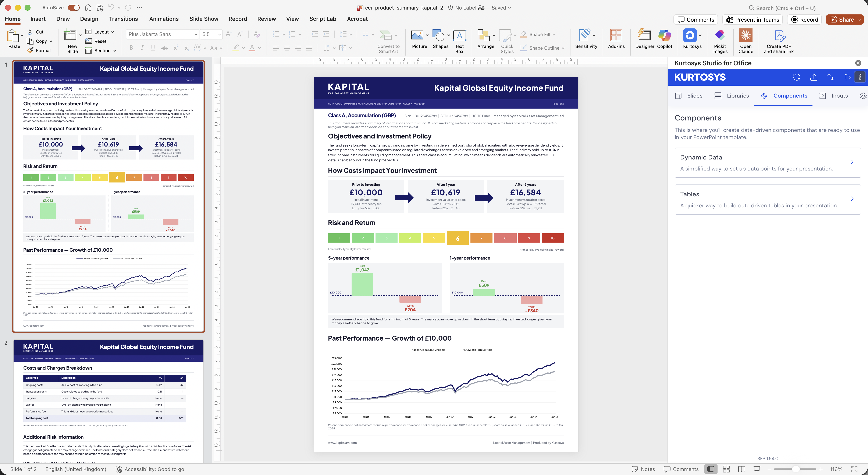Click the Kurtosys refresh icon
This screenshot has width=868, height=475.
[x=797, y=77]
